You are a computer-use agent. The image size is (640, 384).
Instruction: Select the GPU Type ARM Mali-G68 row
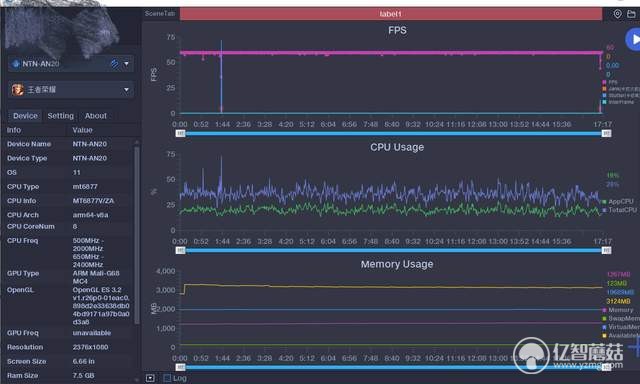point(69,277)
